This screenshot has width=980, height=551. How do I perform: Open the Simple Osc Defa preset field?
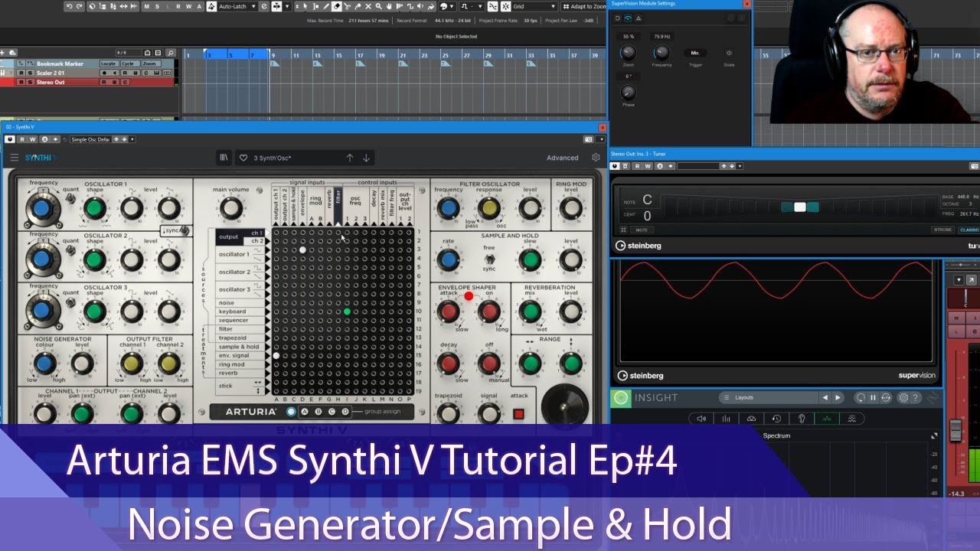coord(90,139)
